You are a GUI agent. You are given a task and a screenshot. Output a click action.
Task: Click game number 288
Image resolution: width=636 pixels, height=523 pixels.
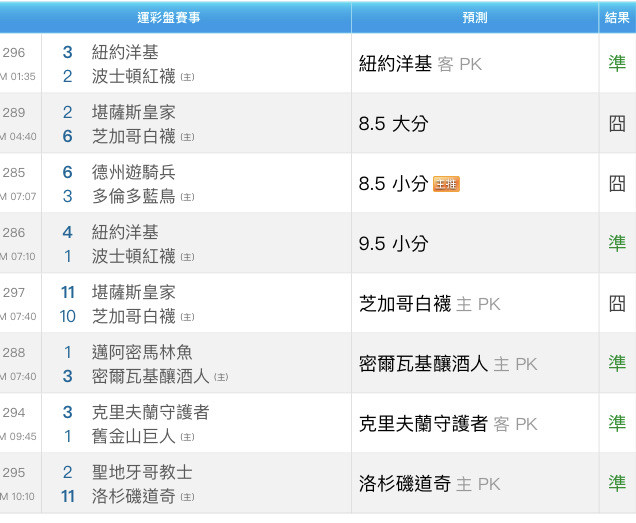[x=14, y=353]
